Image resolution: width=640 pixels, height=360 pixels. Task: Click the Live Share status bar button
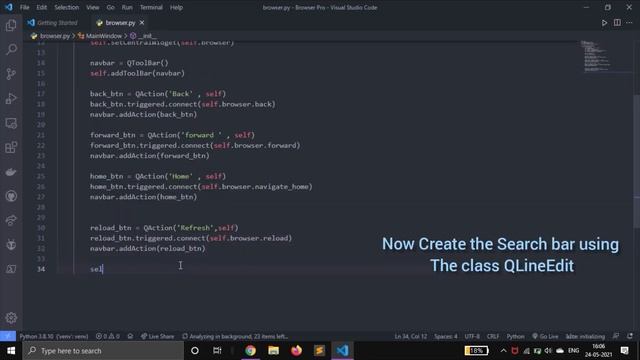tap(158, 336)
